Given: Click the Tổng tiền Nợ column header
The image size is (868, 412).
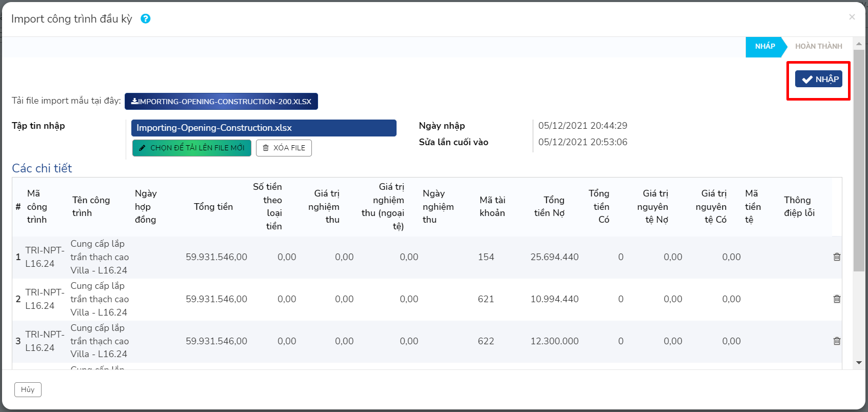Looking at the screenshot, I should (549, 206).
